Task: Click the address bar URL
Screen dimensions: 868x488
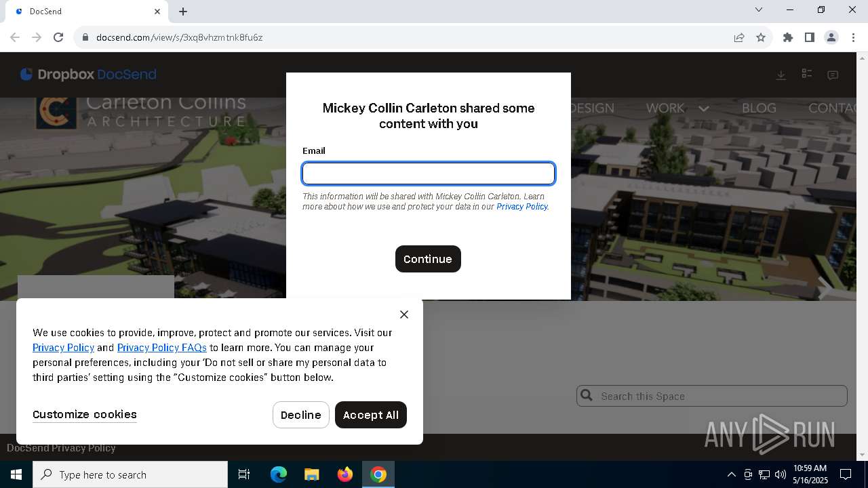Action: pyautogui.click(x=180, y=37)
